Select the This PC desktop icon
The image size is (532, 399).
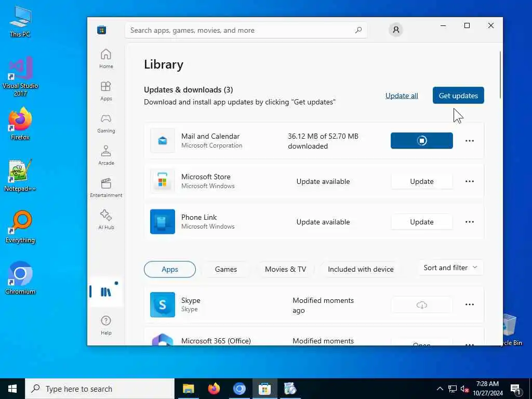(x=20, y=21)
